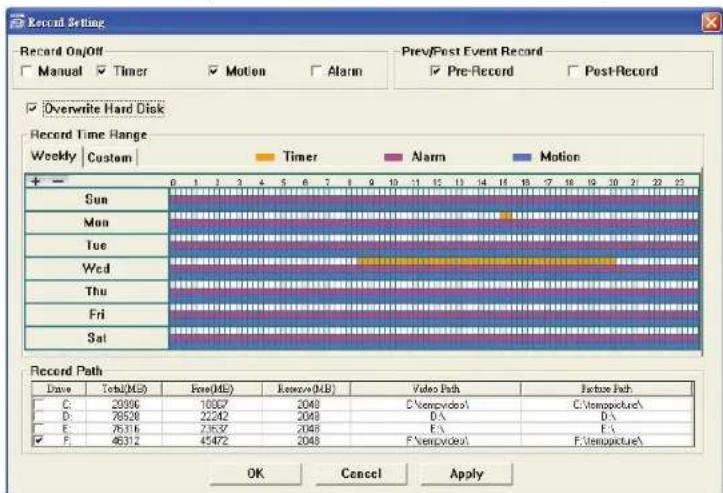Click hour 14 on the time scale
The image size is (723, 493).
[x=481, y=183]
